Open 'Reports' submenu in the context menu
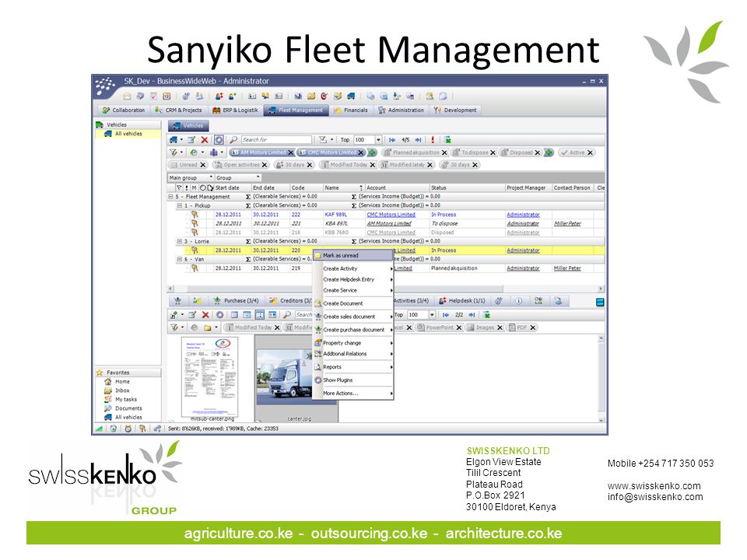Viewport: 747px width, 560px height. [x=353, y=367]
